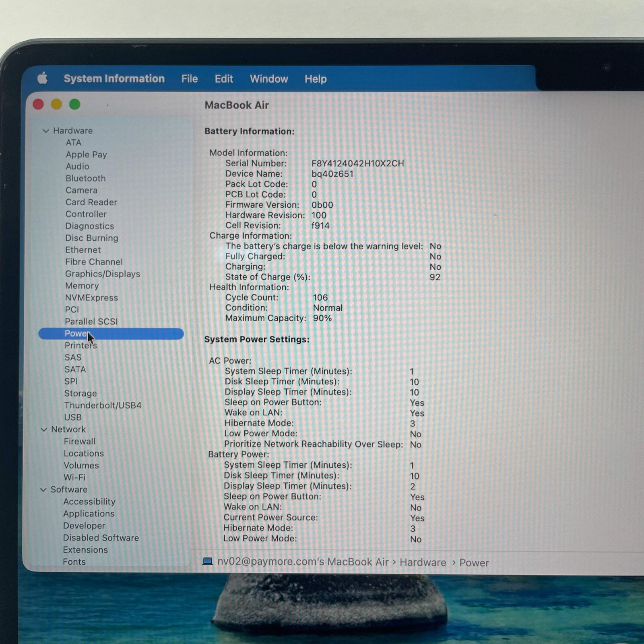Viewport: 644px width, 644px height.
Task: Select Accessibility under Software
Action: (89, 502)
